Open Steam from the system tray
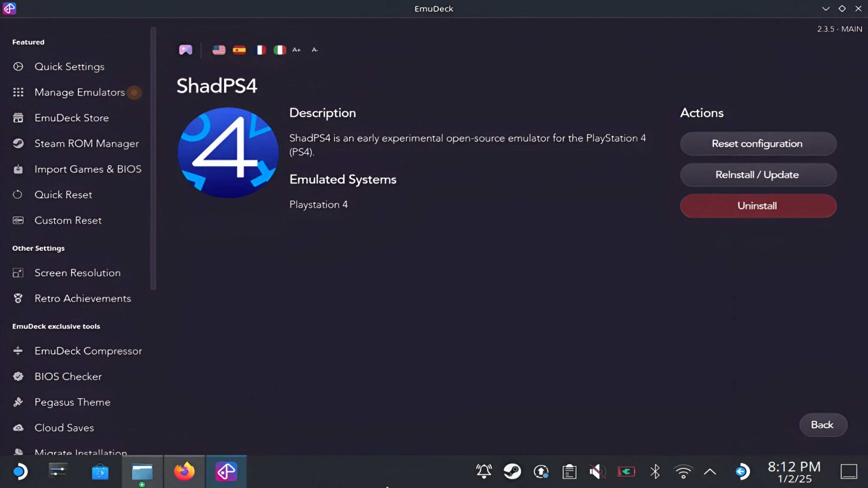The height and width of the screenshot is (488, 868). pos(512,471)
